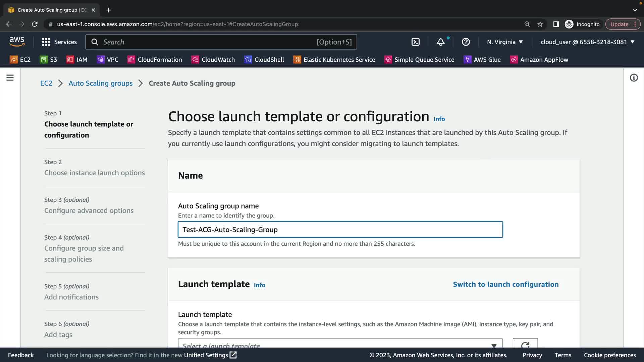Click the Auto Scaling group name field

(340, 230)
